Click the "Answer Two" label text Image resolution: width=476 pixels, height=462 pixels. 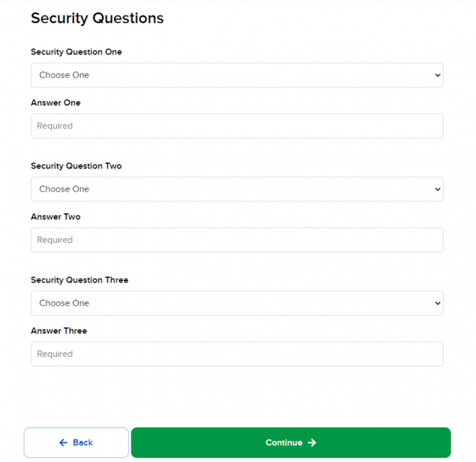[x=55, y=217]
